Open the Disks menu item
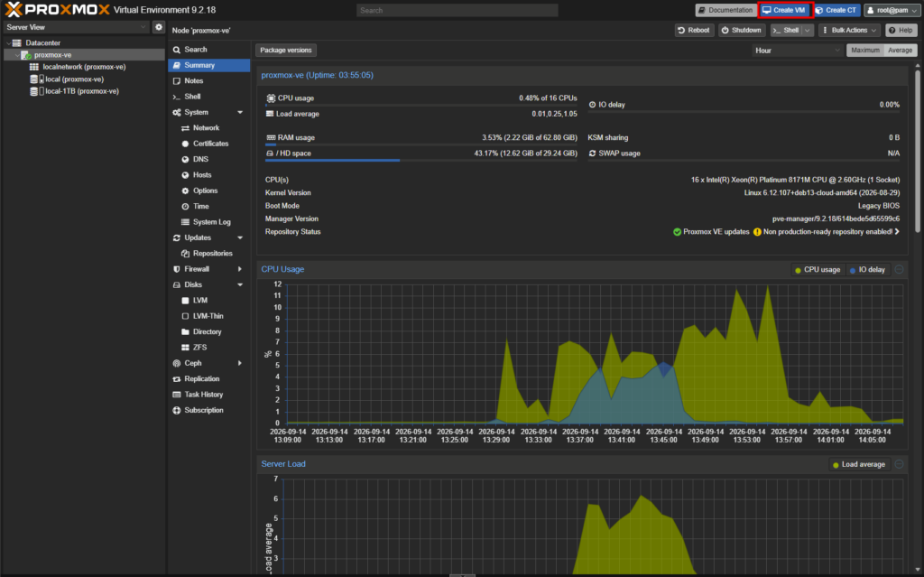 [209, 285]
